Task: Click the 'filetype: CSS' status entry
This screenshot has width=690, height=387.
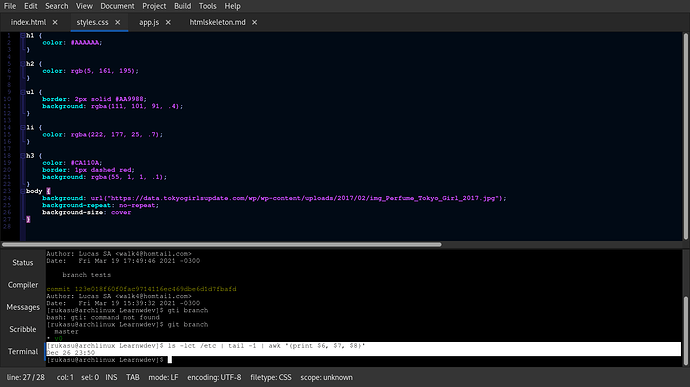Action: pos(271,377)
